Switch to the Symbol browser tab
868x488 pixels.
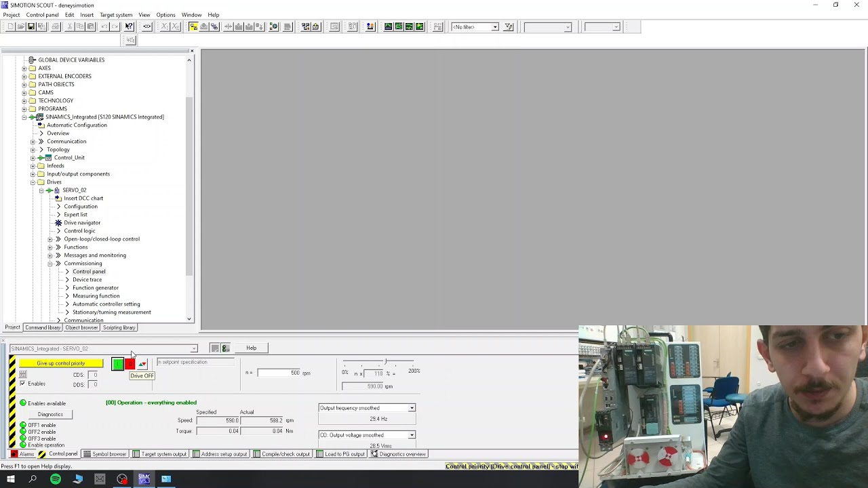[x=105, y=454]
